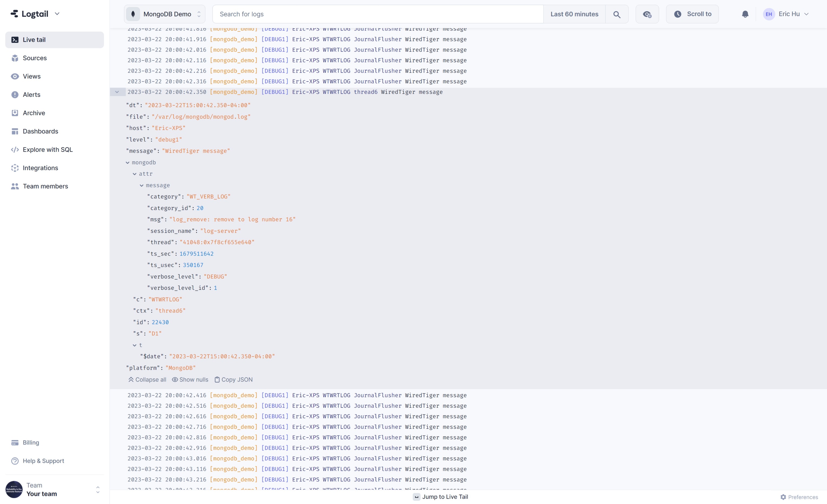Viewport: 827px width, 504px height.
Task: Click the Sources sidebar icon
Action: point(15,58)
